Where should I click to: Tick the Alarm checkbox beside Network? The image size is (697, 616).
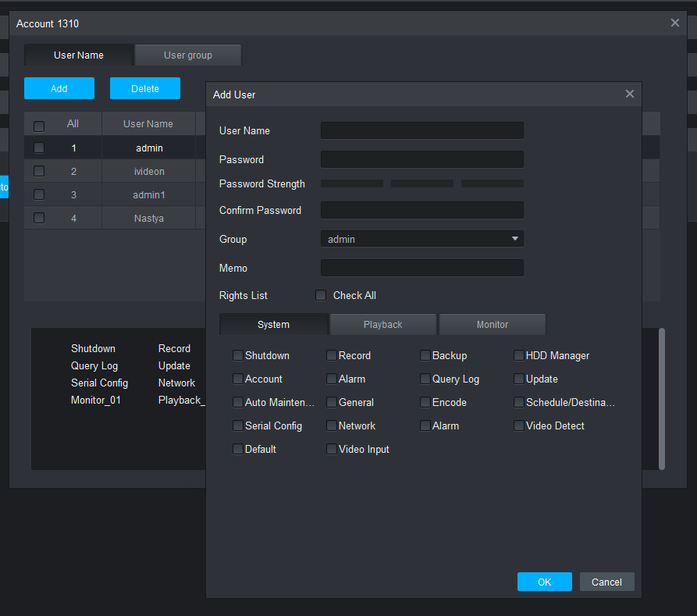pos(425,426)
